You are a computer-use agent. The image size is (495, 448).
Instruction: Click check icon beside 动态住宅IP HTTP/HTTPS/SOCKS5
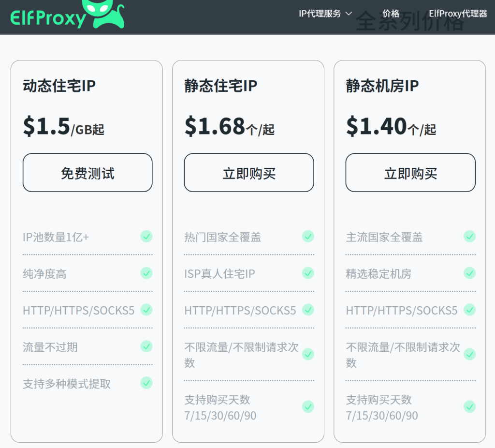(146, 310)
